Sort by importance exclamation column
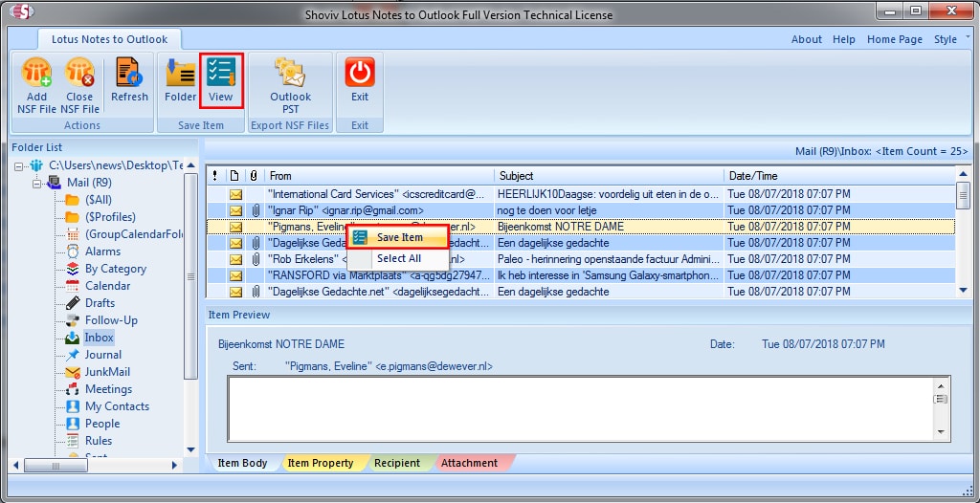Image resolution: width=980 pixels, height=503 pixels. [x=215, y=176]
